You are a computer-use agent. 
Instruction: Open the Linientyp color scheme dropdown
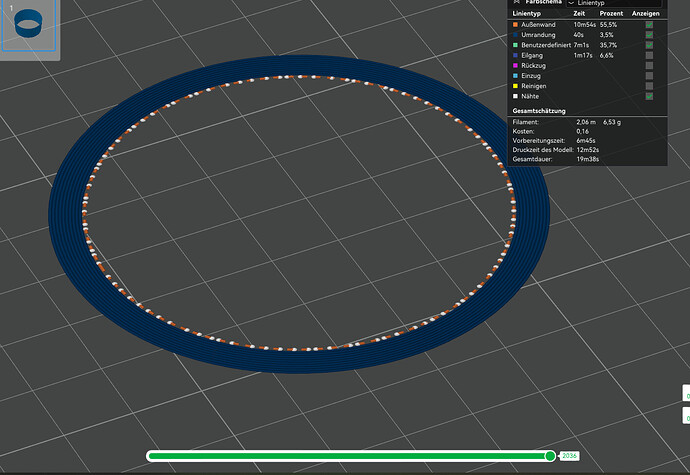tap(614, 3)
